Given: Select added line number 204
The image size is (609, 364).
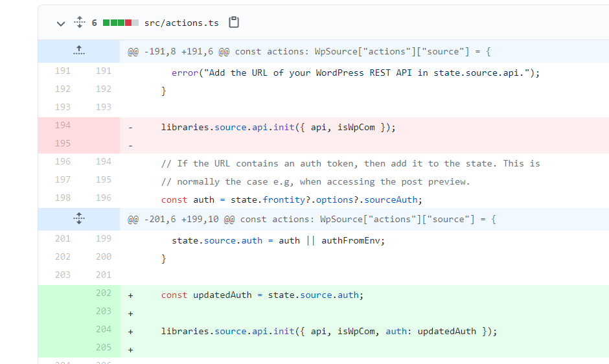Looking at the screenshot, I should (104, 330).
